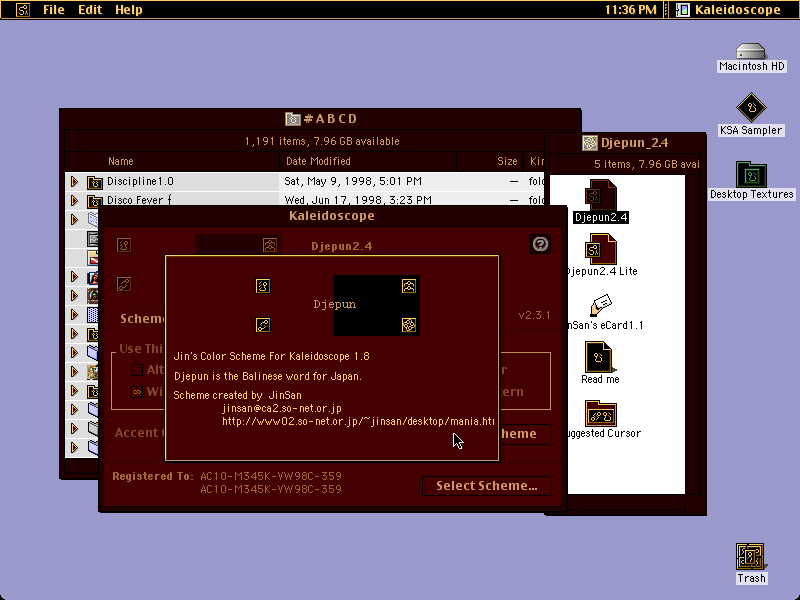The height and width of the screenshot is (600, 800).
Task: Toggle the checked 'Wi' checkbox in Kaleidoscope
Action: pyautogui.click(x=137, y=392)
